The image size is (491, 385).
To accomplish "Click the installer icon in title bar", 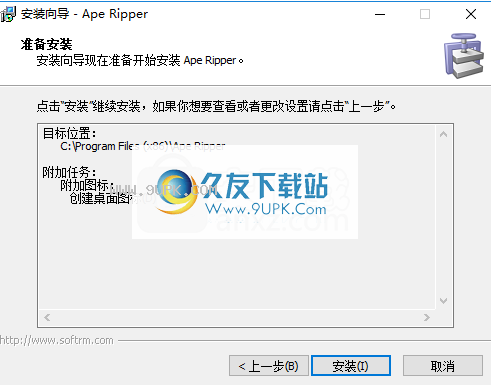I will (x=8, y=14).
